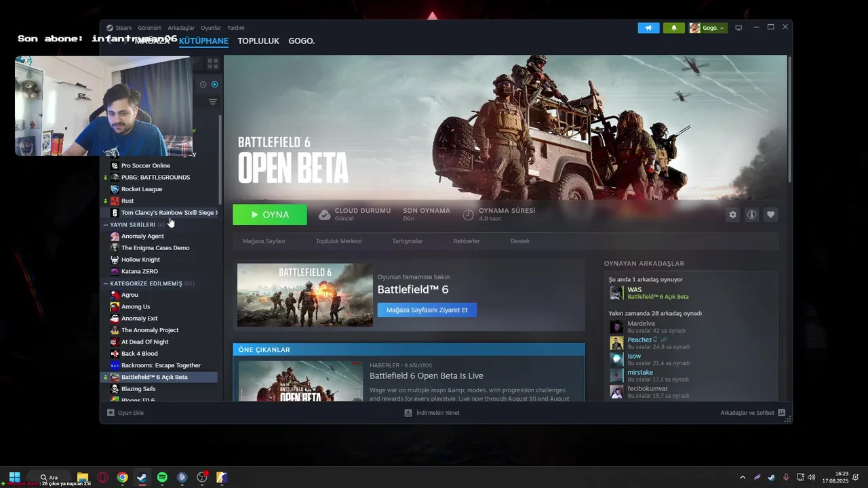Select Pro Soccer Online in library

pos(160,165)
